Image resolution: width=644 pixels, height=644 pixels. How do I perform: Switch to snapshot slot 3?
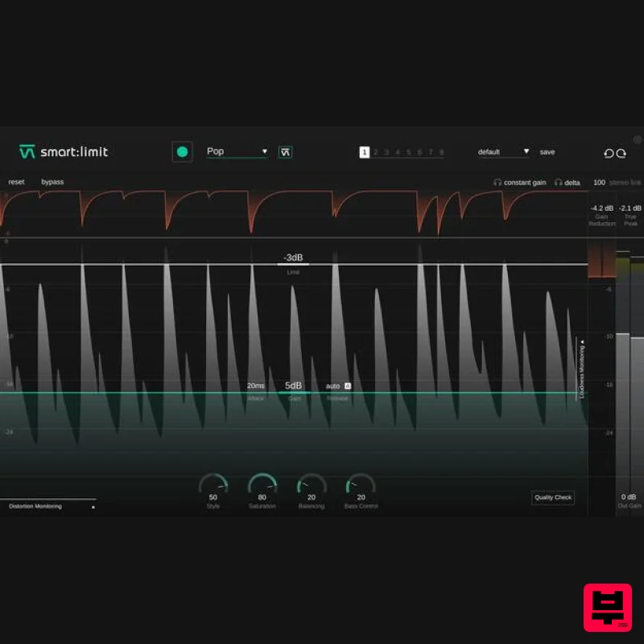coord(387,151)
